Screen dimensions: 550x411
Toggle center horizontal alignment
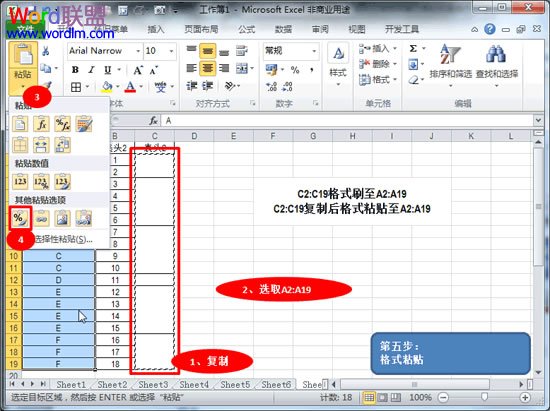pos(207,68)
